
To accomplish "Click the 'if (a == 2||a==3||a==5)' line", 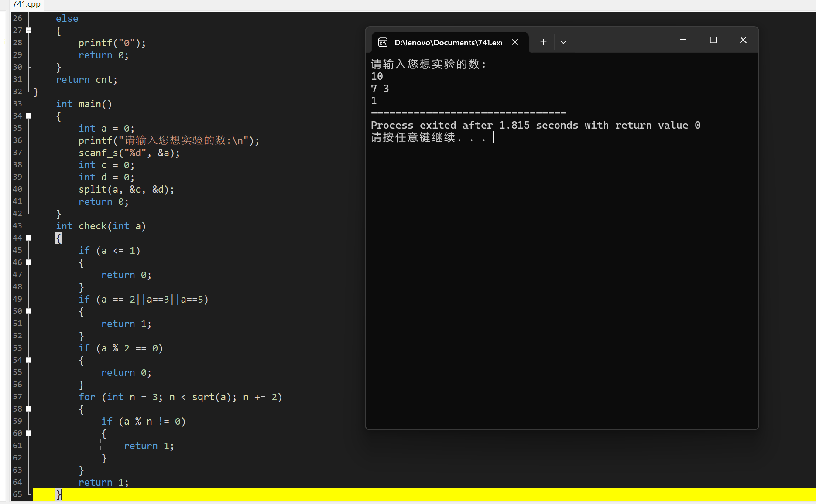I will [144, 300].
